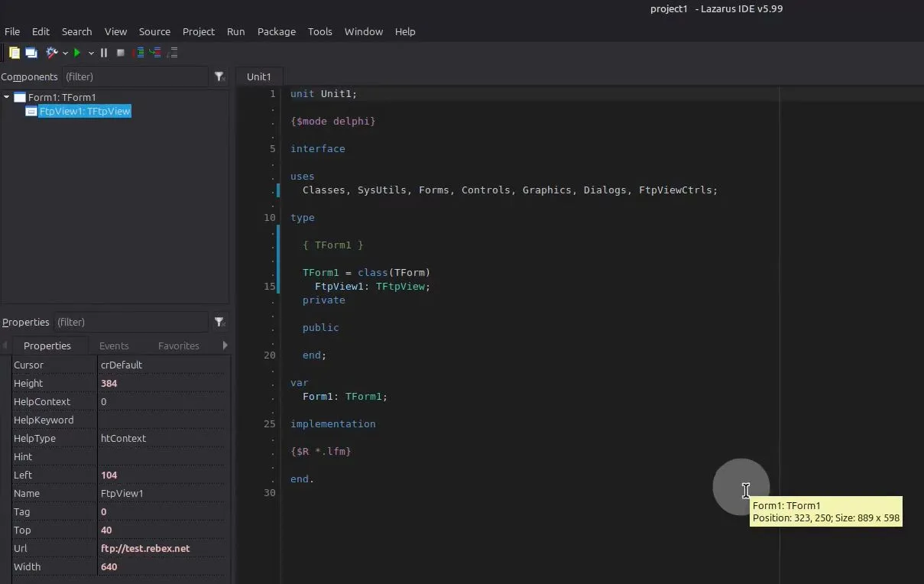Click the build mode wrench icon
The image size is (924, 584).
coord(52,53)
